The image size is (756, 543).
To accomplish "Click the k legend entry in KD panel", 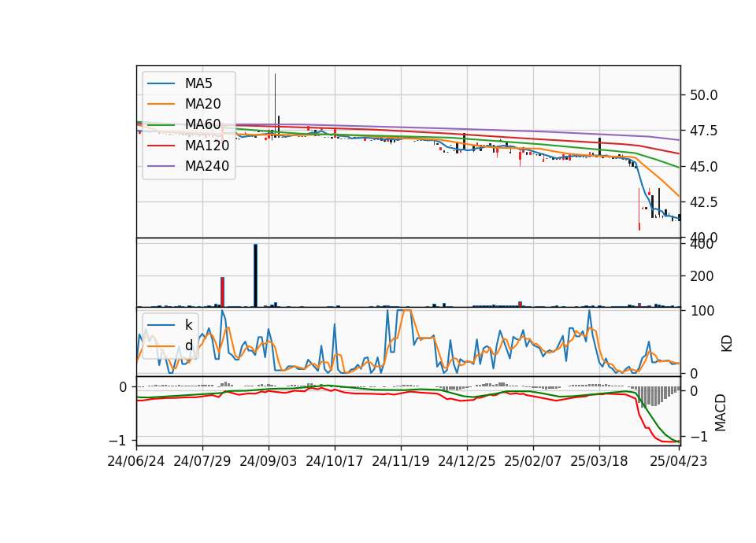I will click(188, 325).
